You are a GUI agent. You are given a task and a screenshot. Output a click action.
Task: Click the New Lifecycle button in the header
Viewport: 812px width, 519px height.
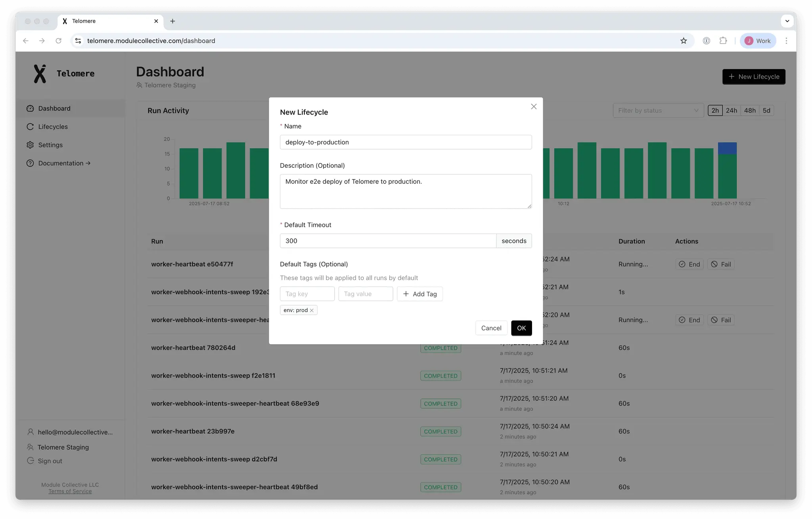(x=754, y=77)
